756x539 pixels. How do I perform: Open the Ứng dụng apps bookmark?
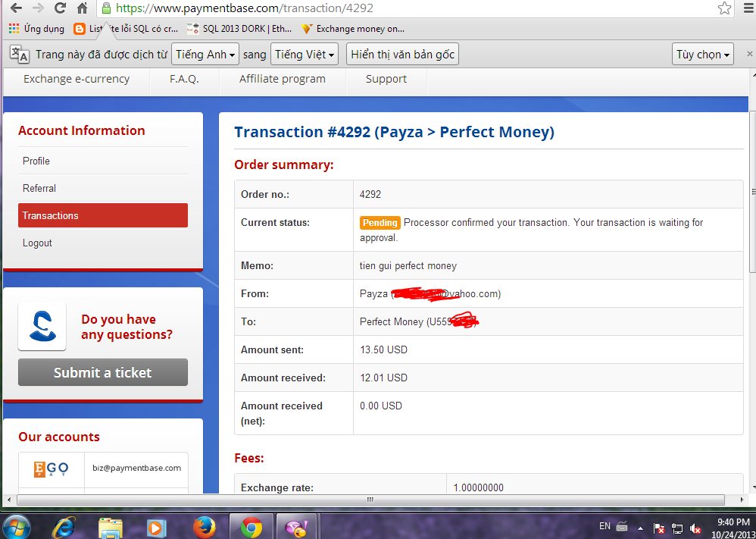(x=36, y=29)
